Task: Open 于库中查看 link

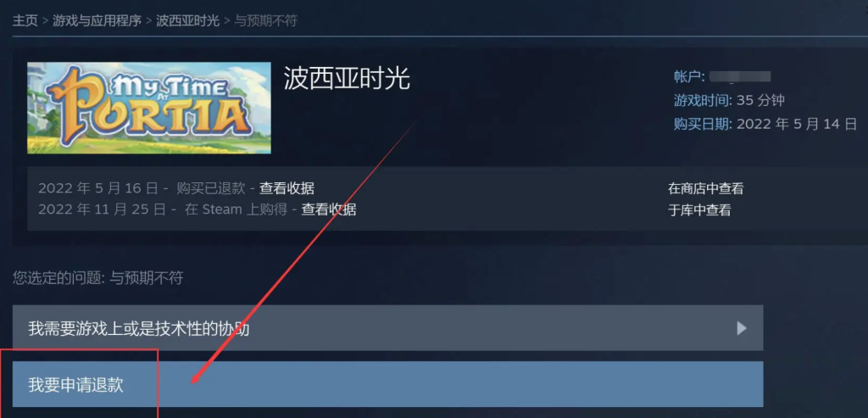Action: pos(699,210)
